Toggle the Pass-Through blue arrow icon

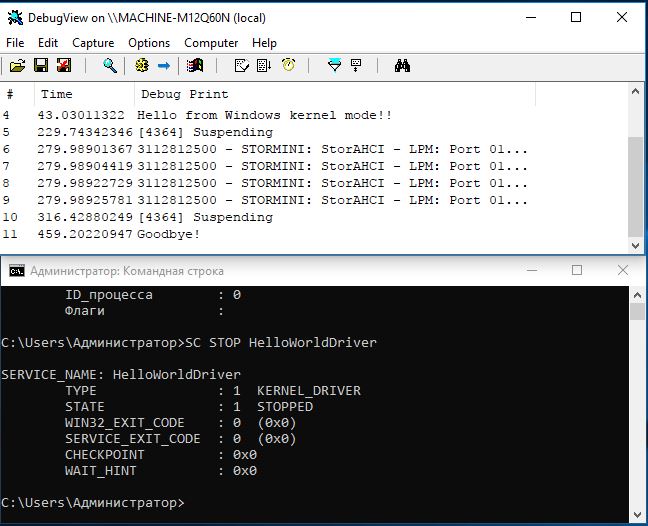click(x=164, y=65)
